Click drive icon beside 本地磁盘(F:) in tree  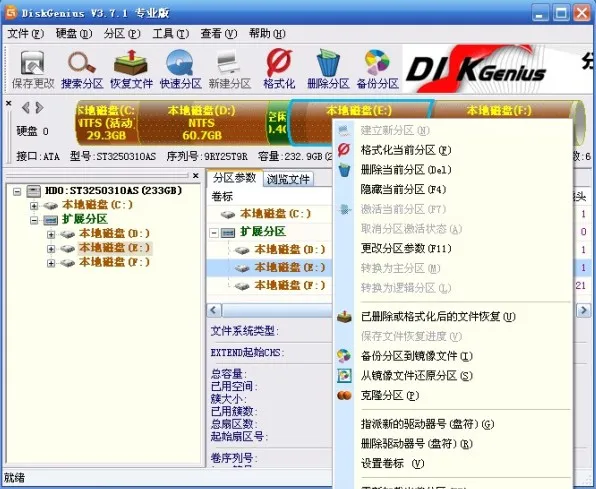tap(67, 263)
